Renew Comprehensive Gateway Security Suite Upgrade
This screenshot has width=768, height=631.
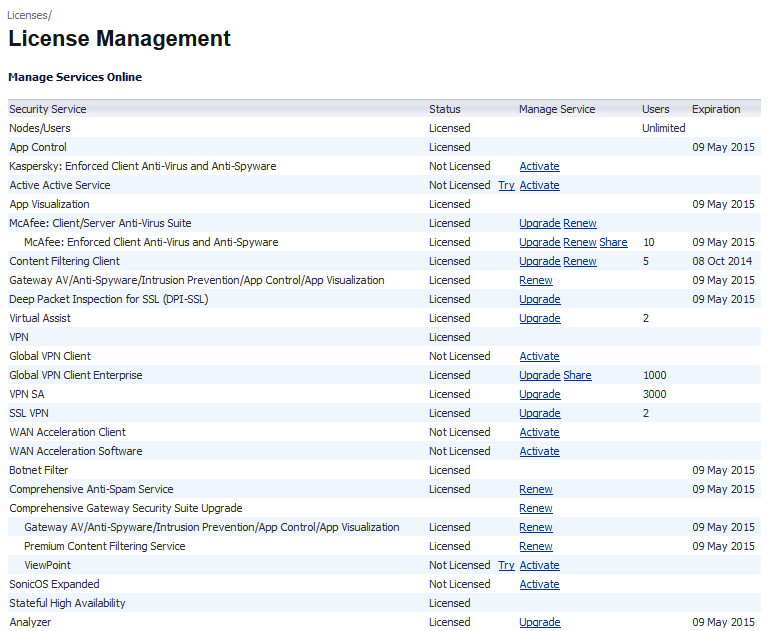[536, 509]
